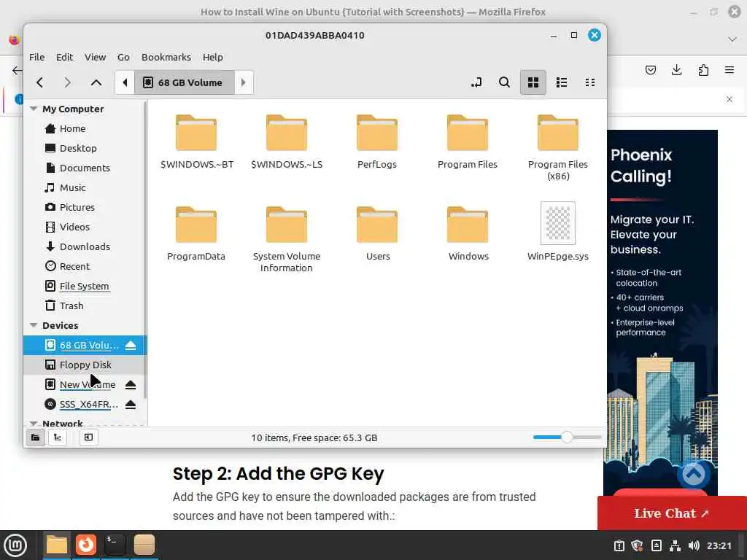Open the Bookmarks menu
The width and height of the screenshot is (747, 560).
[x=166, y=57]
